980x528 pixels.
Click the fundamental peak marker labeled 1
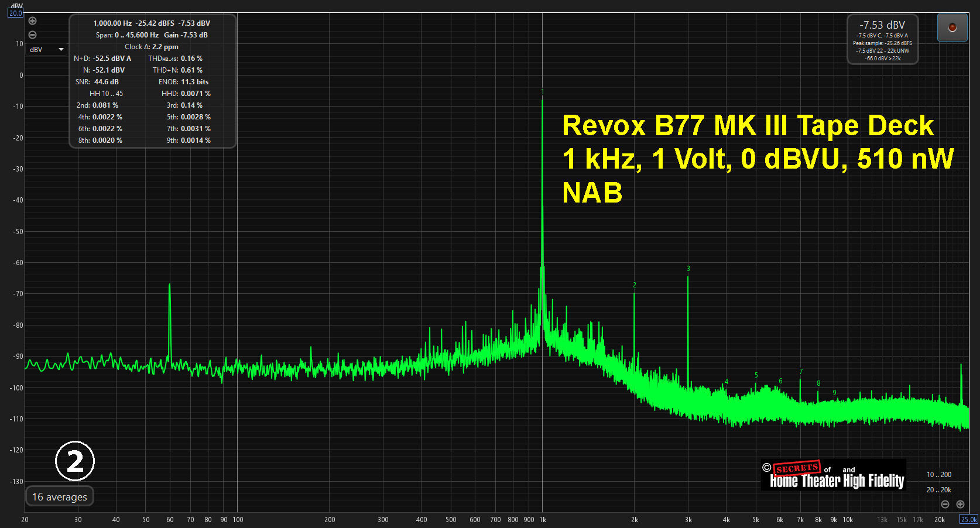pyautogui.click(x=543, y=92)
